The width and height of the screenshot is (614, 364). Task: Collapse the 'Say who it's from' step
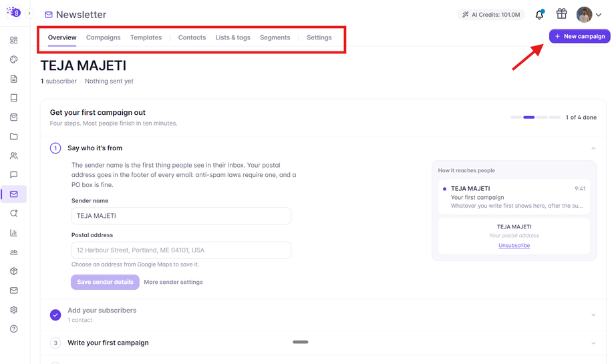(593, 148)
